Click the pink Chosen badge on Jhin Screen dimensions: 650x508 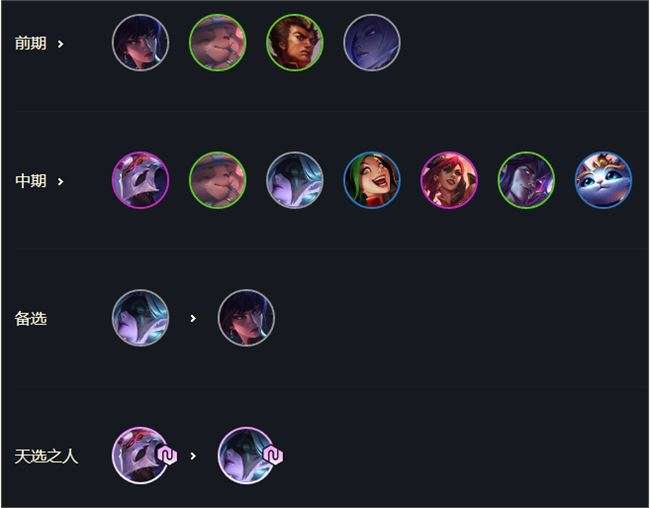(x=167, y=456)
